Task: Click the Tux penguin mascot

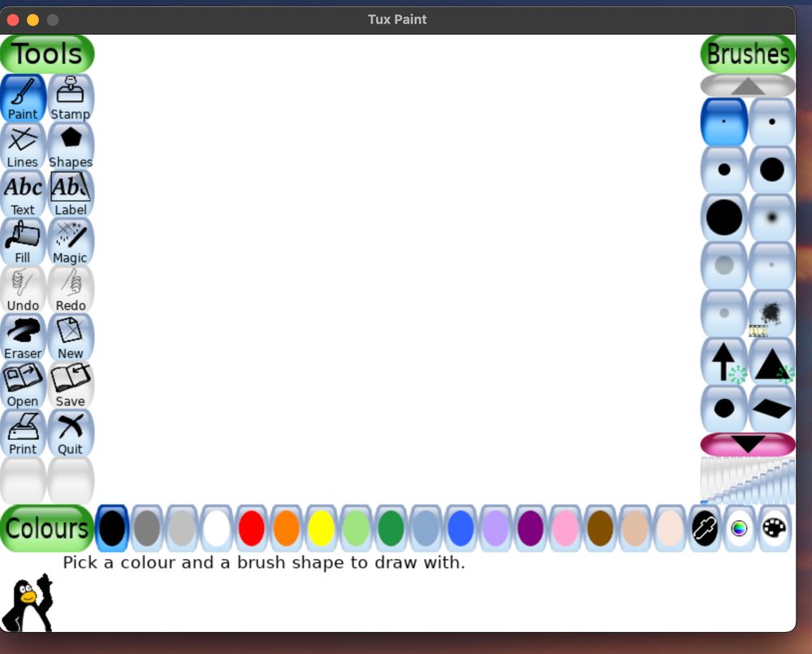Action: (28, 603)
